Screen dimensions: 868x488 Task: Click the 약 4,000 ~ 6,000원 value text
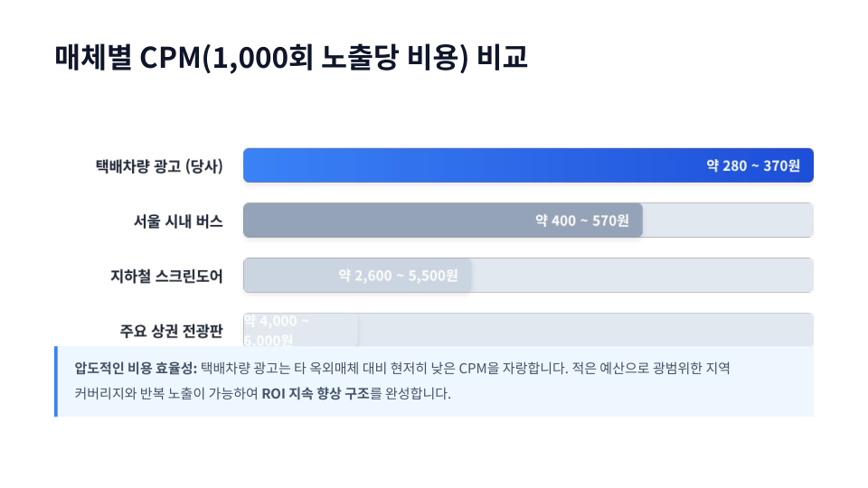[277, 330]
